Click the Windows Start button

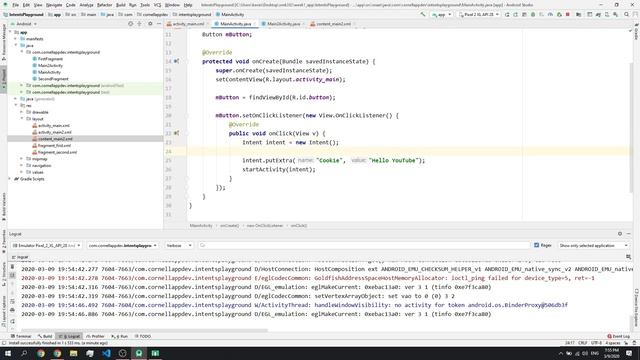[8, 353]
